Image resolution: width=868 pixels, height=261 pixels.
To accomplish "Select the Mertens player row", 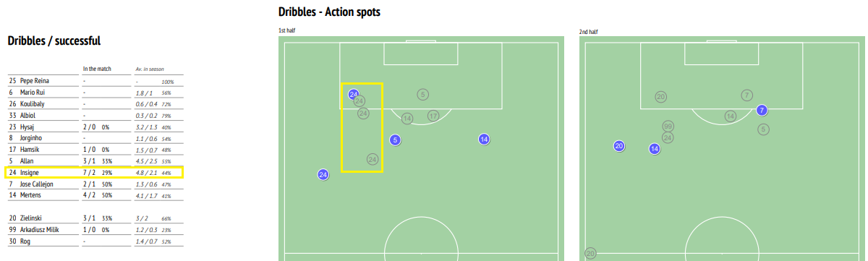I will (95, 196).
